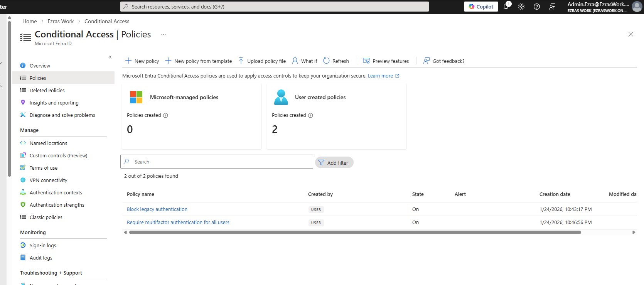Screen dimensions: 644x285
Task: Click the Authentication contexts icon
Action: pyautogui.click(x=23, y=192)
